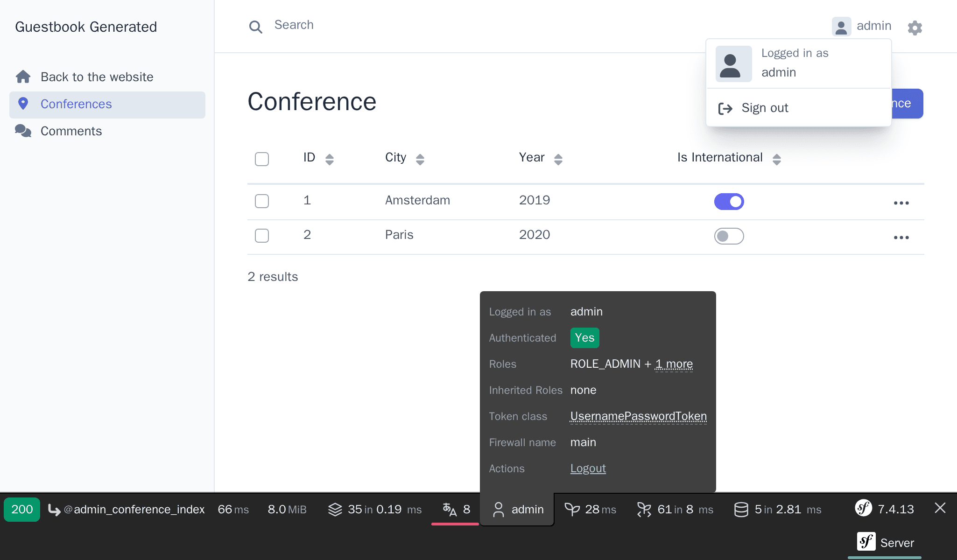957x560 pixels.
Task: Open actions menu for Paris row
Action: pos(901,238)
